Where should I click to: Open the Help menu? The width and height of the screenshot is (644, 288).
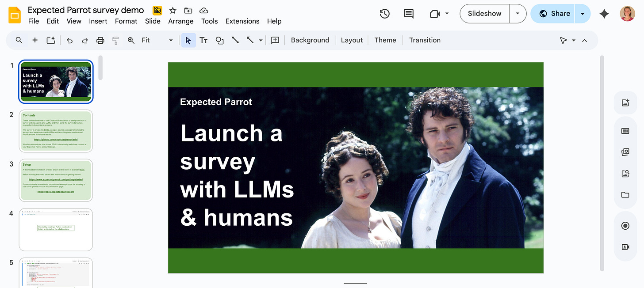click(x=274, y=21)
